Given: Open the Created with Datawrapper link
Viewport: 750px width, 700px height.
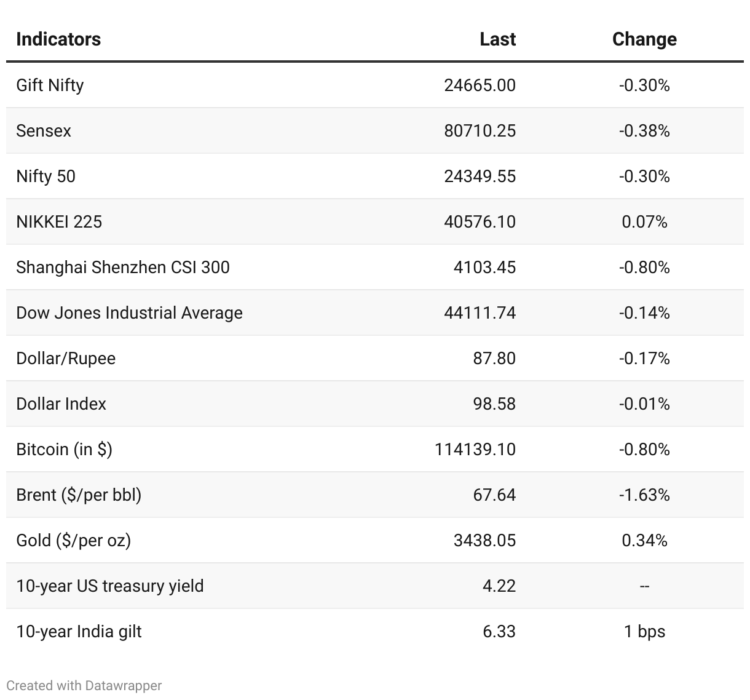Looking at the screenshot, I should pyautogui.click(x=84, y=685).
